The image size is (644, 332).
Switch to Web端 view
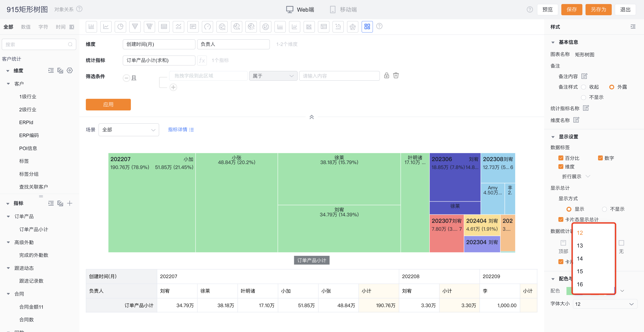tap(300, 9)
